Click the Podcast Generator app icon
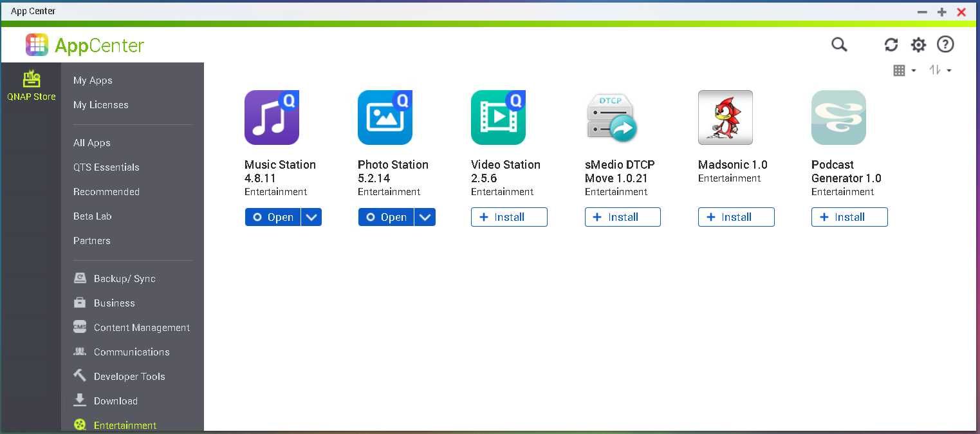 838,117
